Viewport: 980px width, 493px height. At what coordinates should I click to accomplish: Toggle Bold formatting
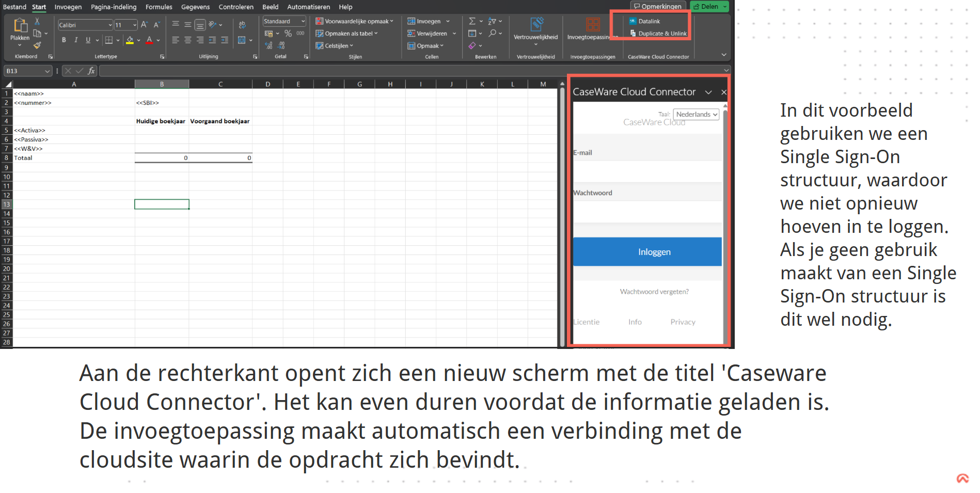coord(64,40)
